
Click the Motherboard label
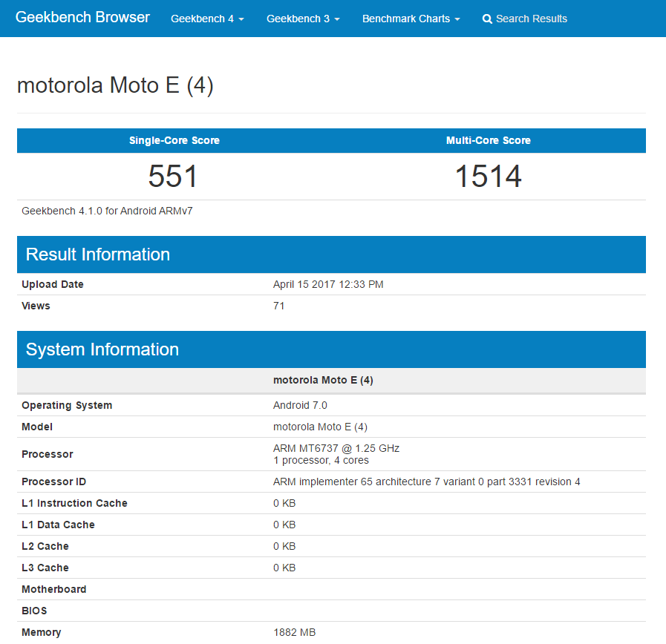54,590
